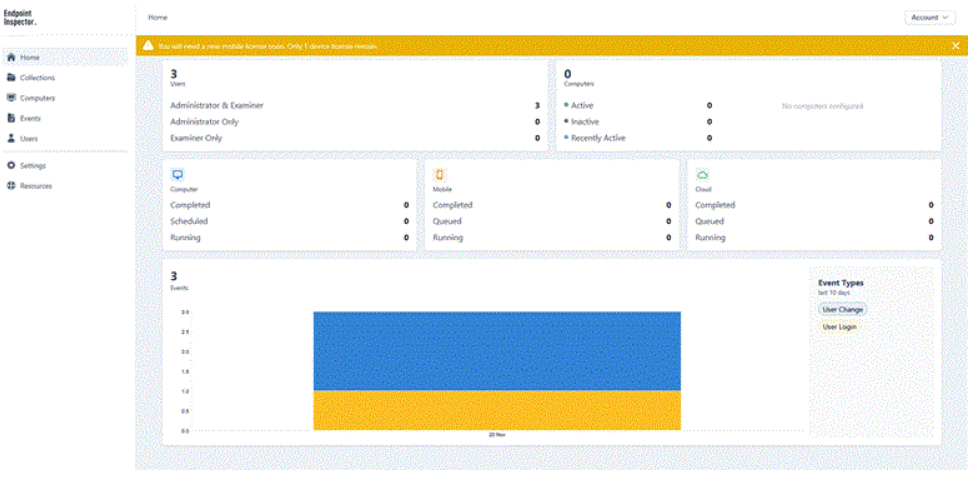Open the Account dropdown menu
Viewport: 976px width, 479px height.
(930, 17)
